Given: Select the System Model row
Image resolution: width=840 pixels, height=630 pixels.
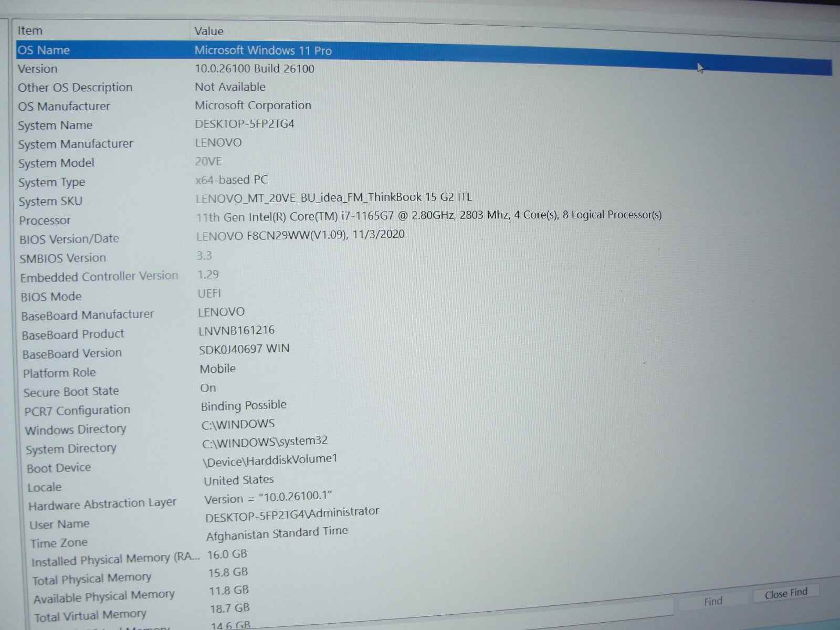Looking at the screenshot, I should [56, 163].
